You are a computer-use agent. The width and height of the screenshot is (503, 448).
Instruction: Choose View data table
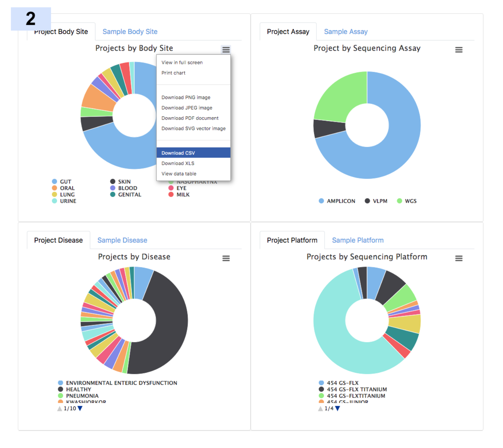point(193,174)
